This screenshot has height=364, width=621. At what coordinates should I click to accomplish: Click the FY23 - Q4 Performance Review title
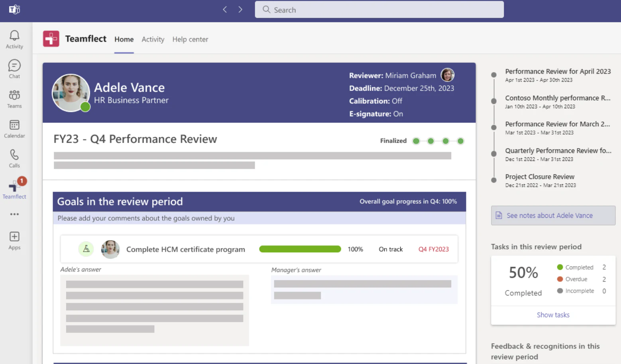tap(135, 139)
